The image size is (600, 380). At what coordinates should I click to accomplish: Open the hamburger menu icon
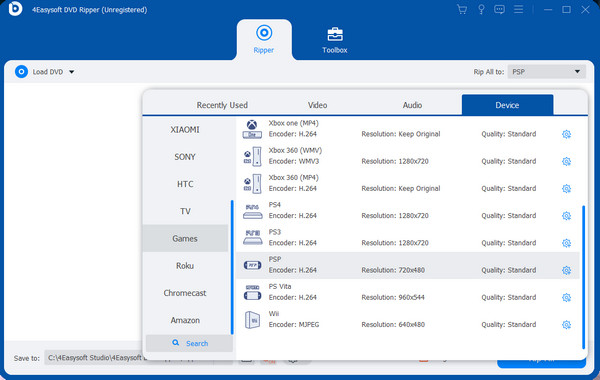518,9
